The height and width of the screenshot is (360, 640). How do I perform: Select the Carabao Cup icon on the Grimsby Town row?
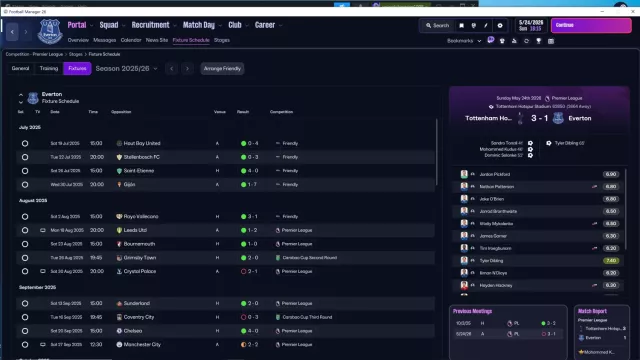(x=278, y=258)
